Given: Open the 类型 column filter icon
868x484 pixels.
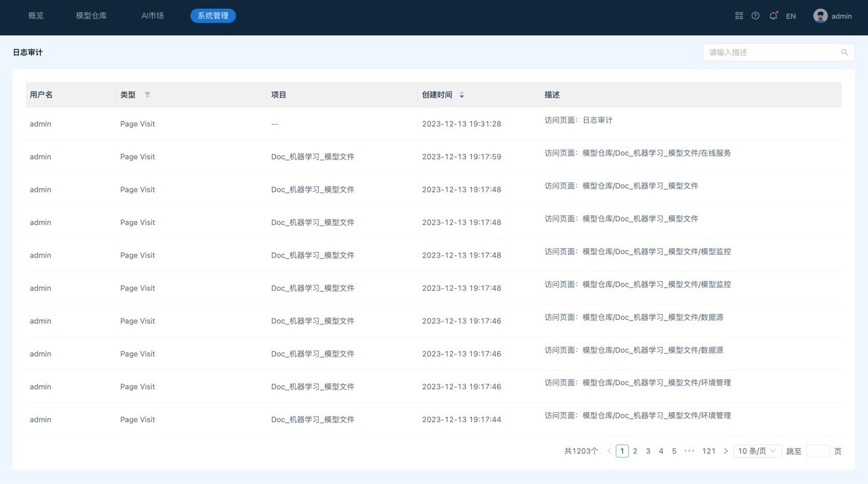Looking at the screenshot, I should coord(147,95).
